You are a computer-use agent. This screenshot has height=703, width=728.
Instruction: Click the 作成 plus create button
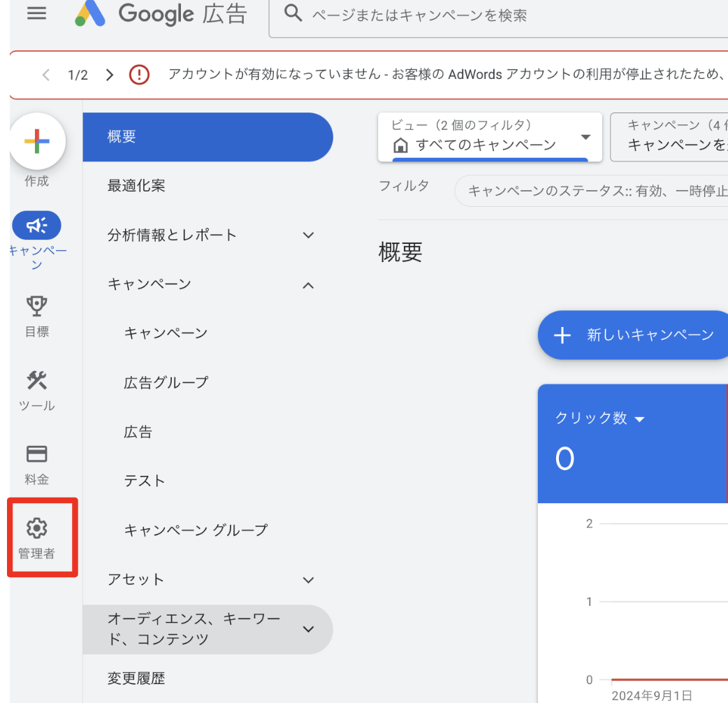pos(37,141)
